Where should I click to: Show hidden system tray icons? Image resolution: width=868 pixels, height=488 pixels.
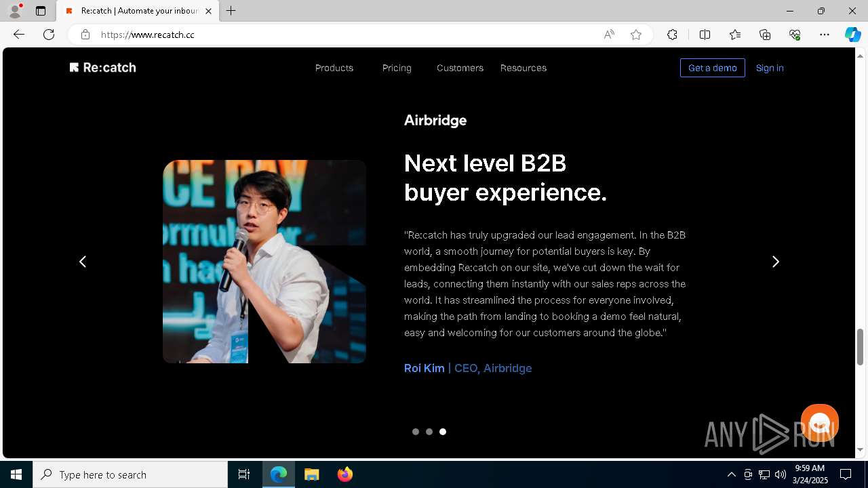(731, 474)
